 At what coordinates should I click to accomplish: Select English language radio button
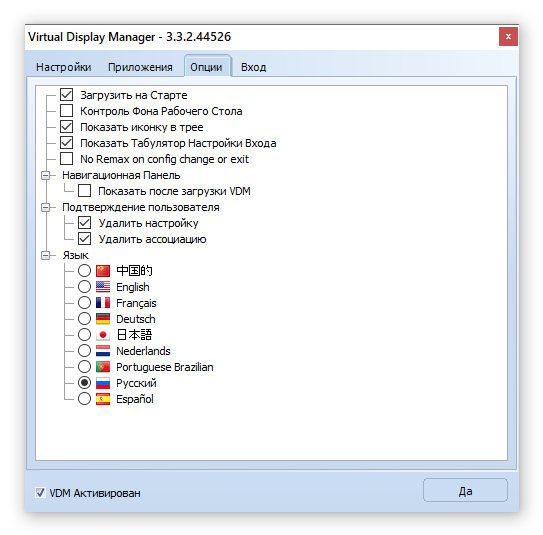click(x=84, y=287)
